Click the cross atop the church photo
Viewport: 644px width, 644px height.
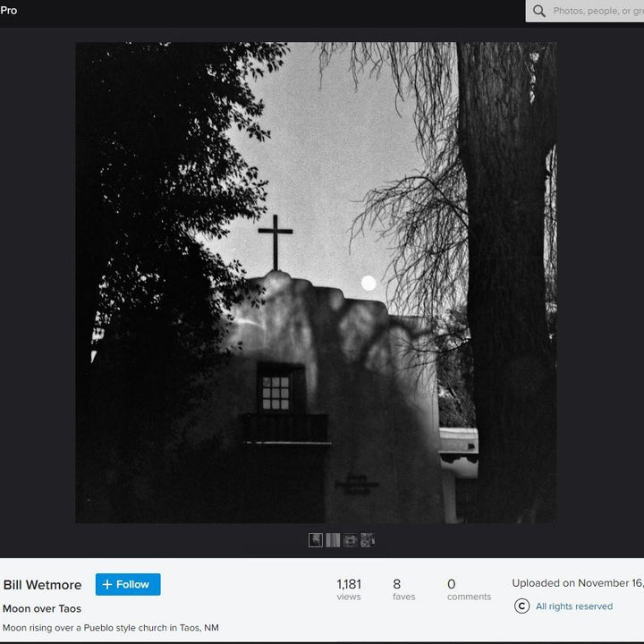[x=275, y=240]
